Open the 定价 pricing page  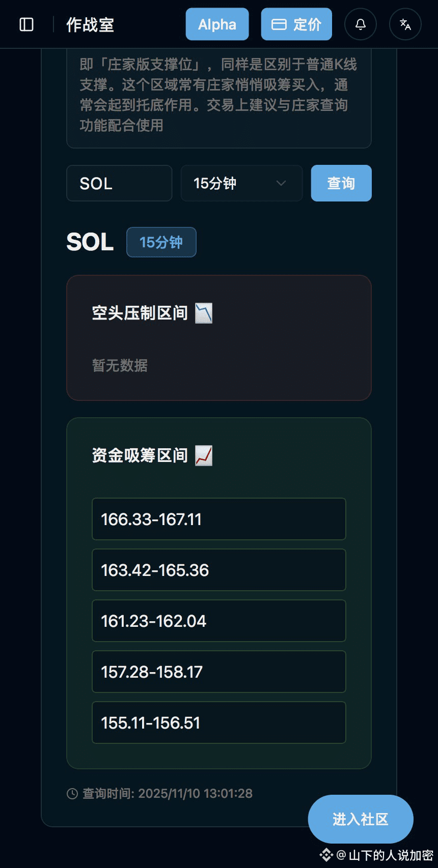pyautogui.click(x=296, y=24)
